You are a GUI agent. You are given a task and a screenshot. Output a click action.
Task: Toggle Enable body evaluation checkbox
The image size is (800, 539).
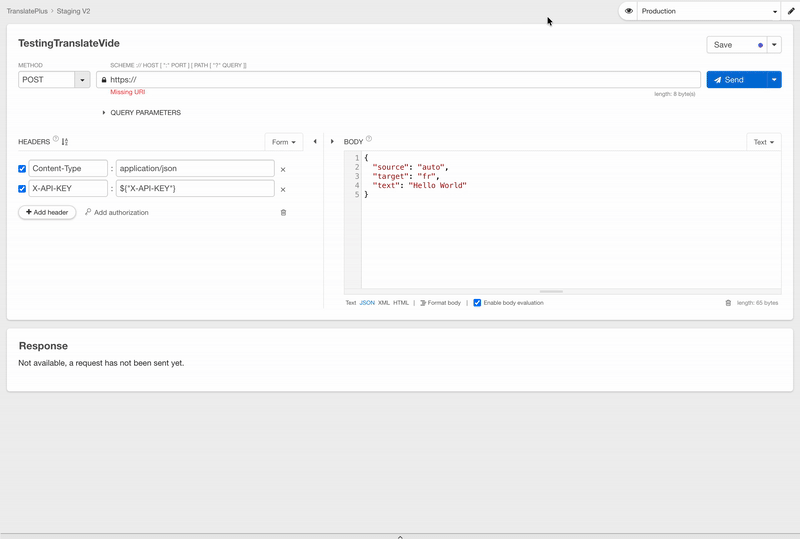click(x=477, y=303)
